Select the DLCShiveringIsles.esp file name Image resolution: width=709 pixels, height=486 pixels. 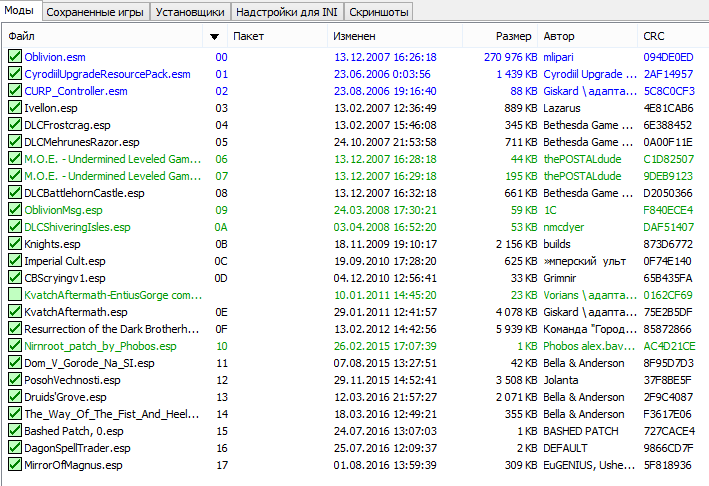[x=77, y=227]
